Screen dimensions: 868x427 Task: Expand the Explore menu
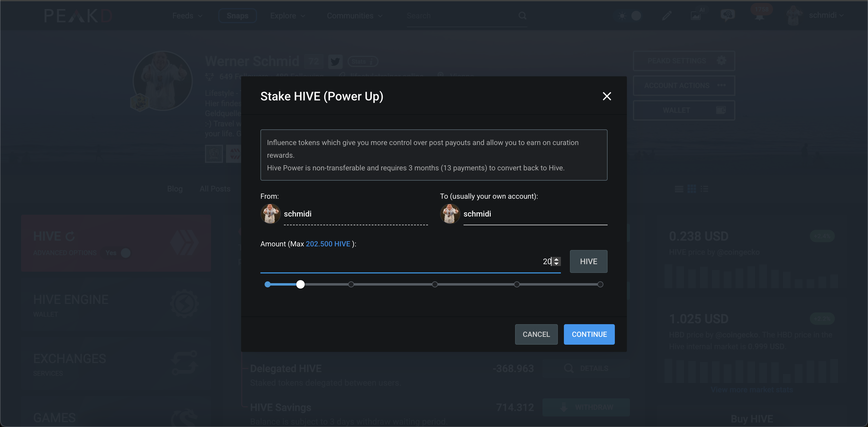click(x=288, y=16)
